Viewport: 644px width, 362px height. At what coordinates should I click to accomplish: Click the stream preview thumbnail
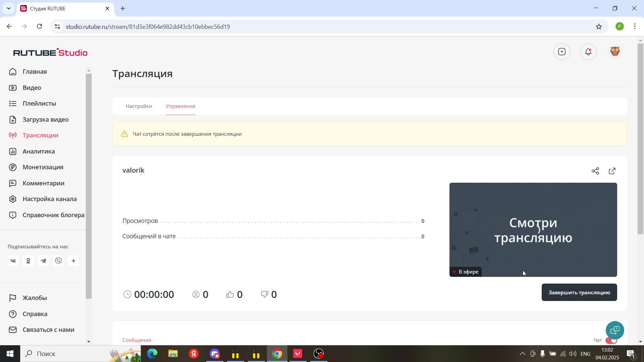533,230
